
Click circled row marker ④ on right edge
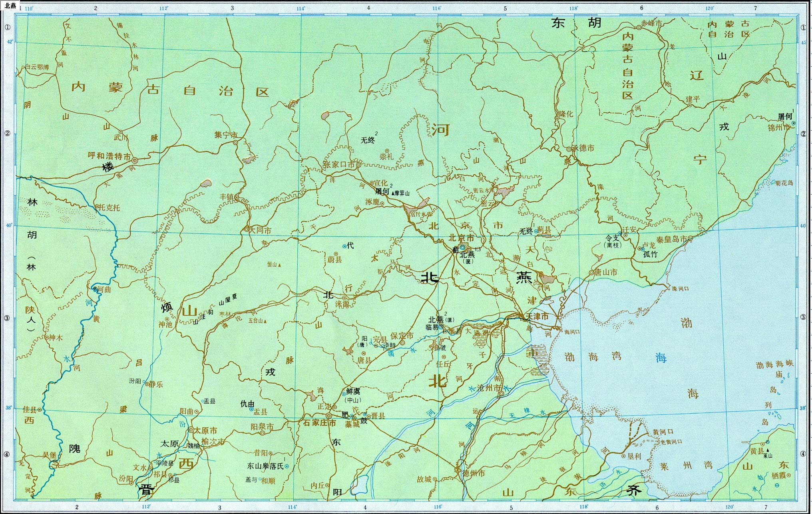point(803,454)
